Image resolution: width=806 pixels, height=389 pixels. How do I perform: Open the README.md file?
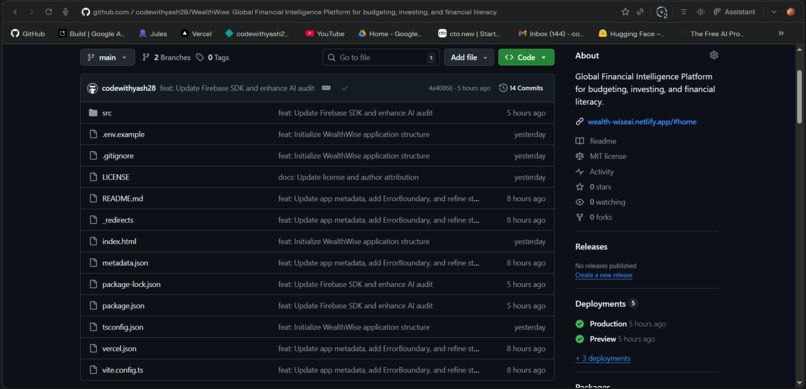[x=122, y=198]
